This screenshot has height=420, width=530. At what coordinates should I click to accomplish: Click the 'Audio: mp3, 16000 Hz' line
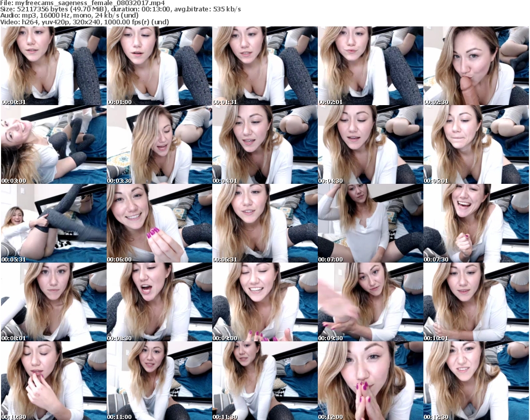pyautogui.click(x=69, y=16)
